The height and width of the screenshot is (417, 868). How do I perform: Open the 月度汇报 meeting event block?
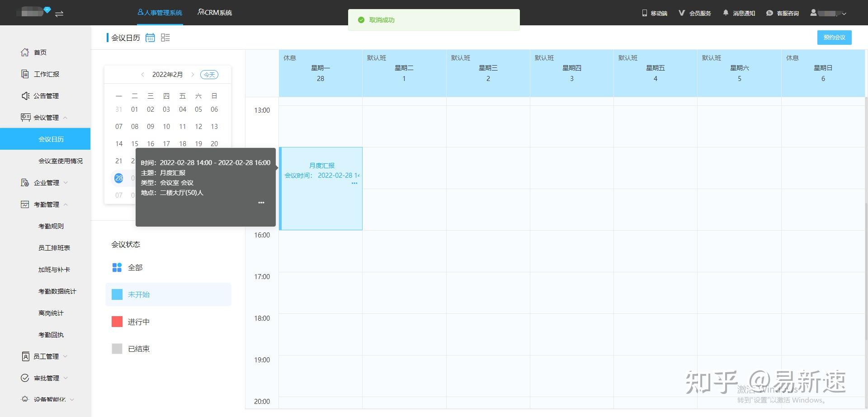click(x=321, y=189)
